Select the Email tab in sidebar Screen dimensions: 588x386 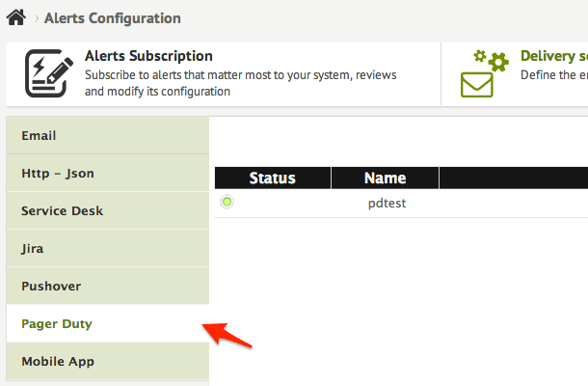tap(39, 136)
